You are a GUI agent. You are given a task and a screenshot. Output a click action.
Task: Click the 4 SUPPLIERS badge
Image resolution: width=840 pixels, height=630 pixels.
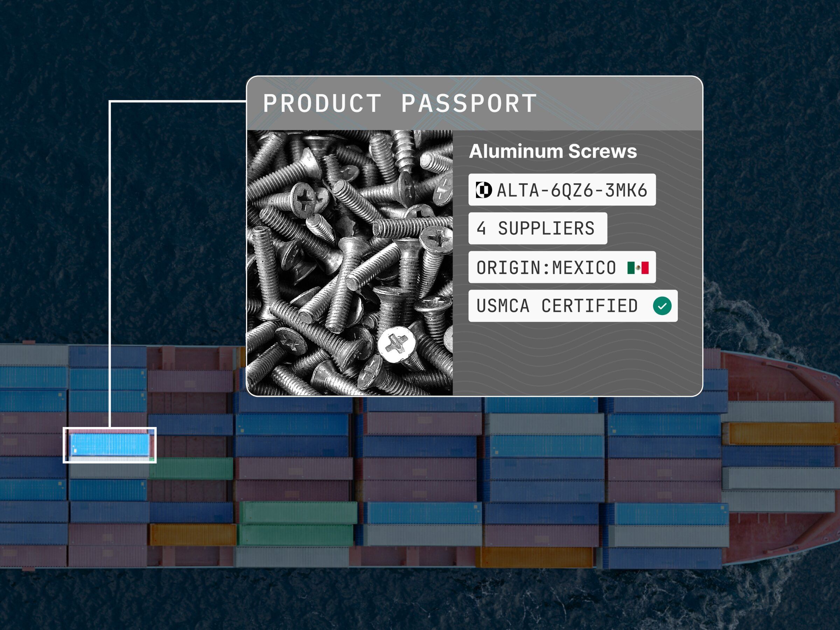point(537,228)
